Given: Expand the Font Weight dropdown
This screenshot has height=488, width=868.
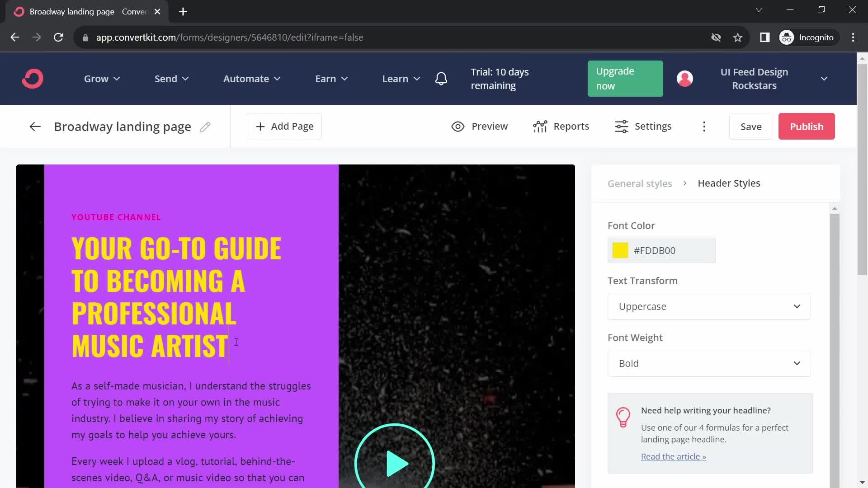Looking at the screenshot, I should click(x=709, y=363).
